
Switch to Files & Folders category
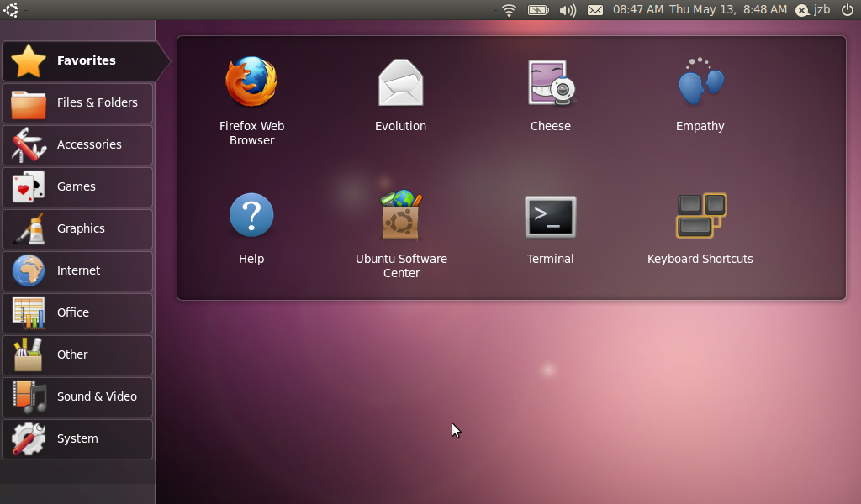pyautogui.click(x=78, y=102)
